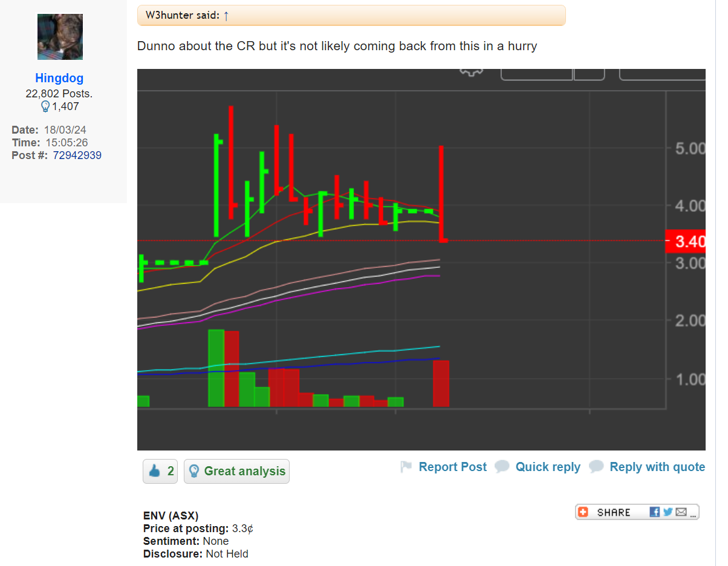
Task: Share post on Twitter
Action: tap(668, 512)
